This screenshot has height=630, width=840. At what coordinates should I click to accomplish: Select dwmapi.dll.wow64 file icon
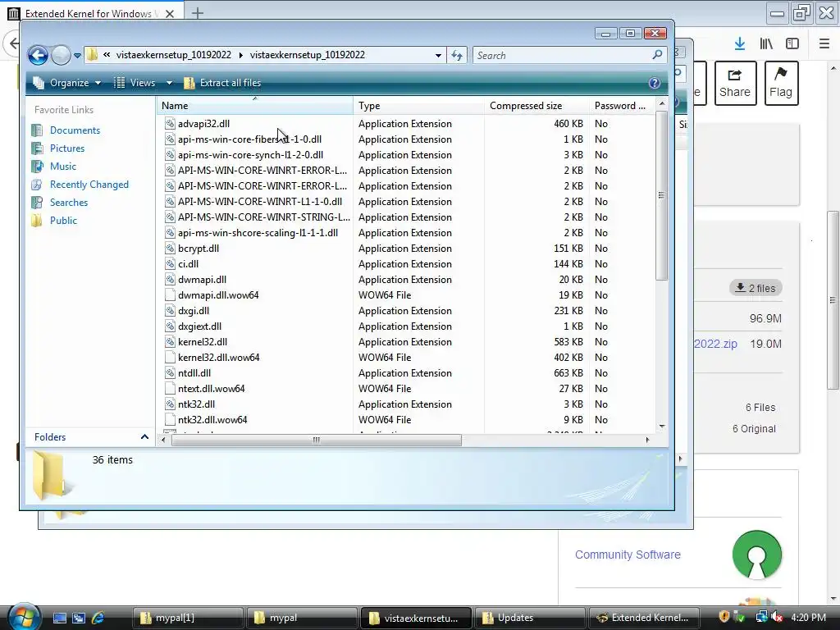170,295
